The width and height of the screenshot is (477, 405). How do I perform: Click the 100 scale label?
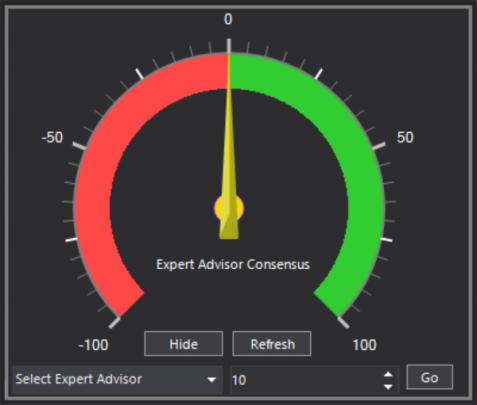365,345
